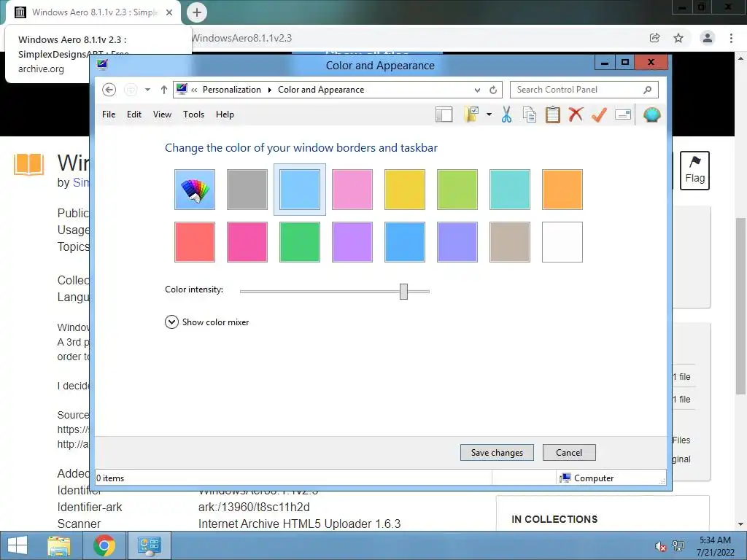Open properties card toolbar icon

click(623, 114)
